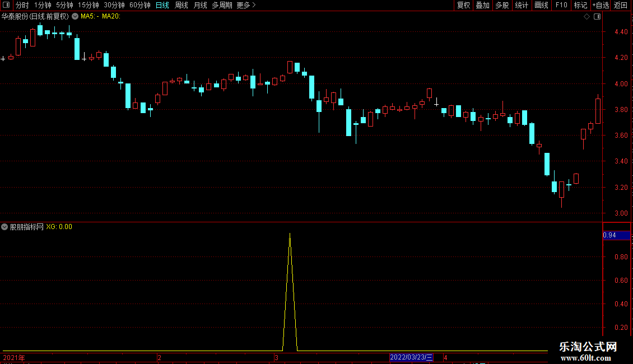Image resolution: width=633 pixels, height=364 pixels.
Task: Click the month 3 marker on time axis
Action: click(277, 357)
